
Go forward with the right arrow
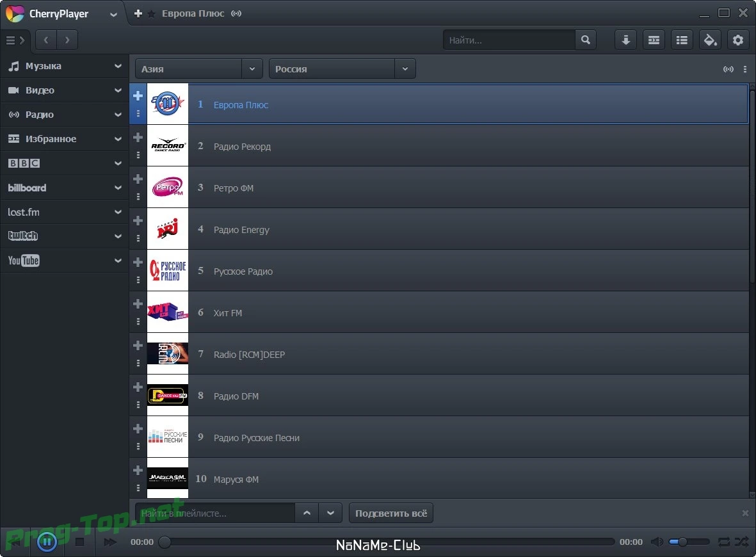point(67,40)
